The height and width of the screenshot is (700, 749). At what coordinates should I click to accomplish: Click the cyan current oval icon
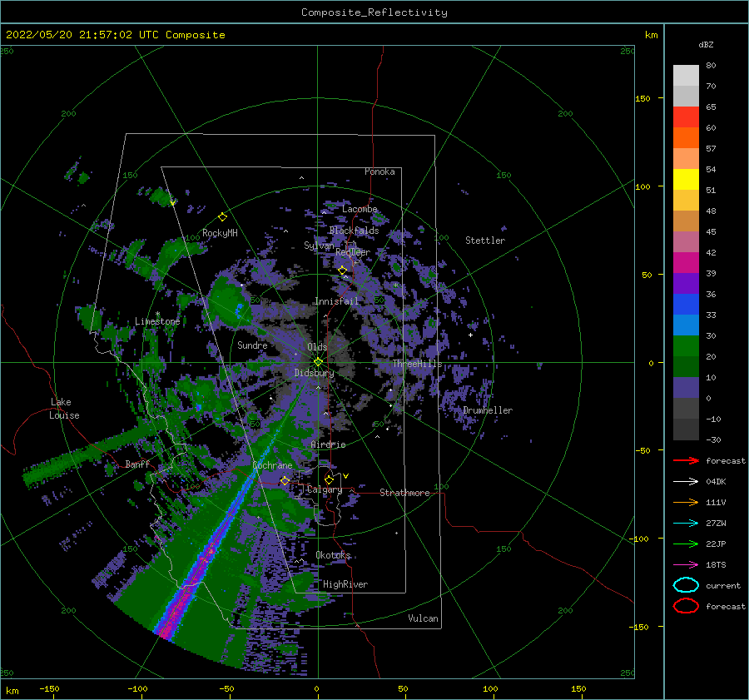click(686, 585)
